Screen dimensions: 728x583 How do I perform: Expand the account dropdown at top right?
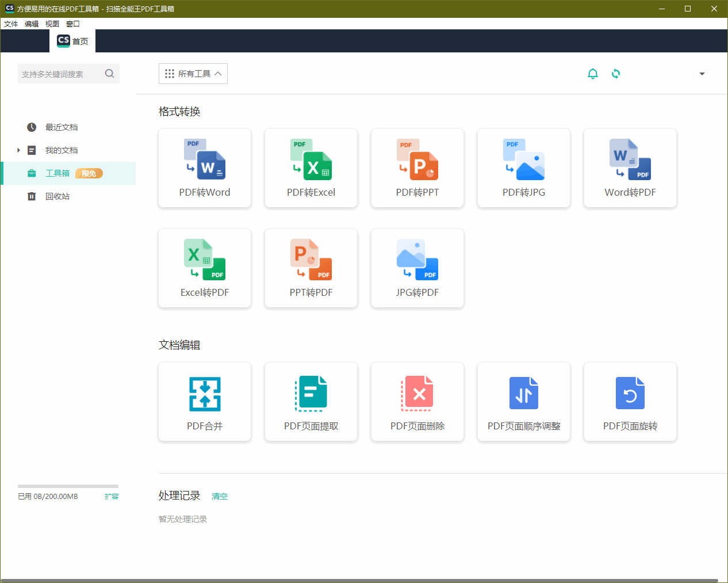[x=702, y=74]
